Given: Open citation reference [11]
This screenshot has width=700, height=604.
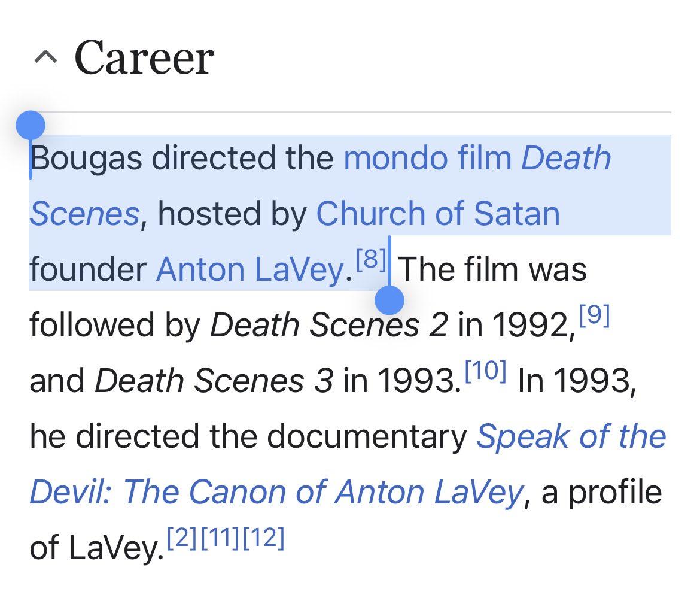Looking at the screenshot, I should click(219, 538).
